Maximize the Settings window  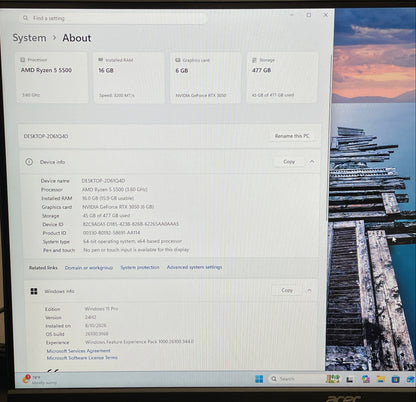point(309,15)
